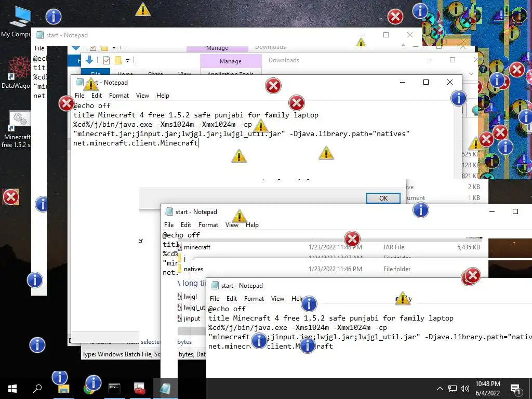The width and height of the screenshot is (532, 399).
Task: Open the volume control in tray
Action: pos(465,389)
